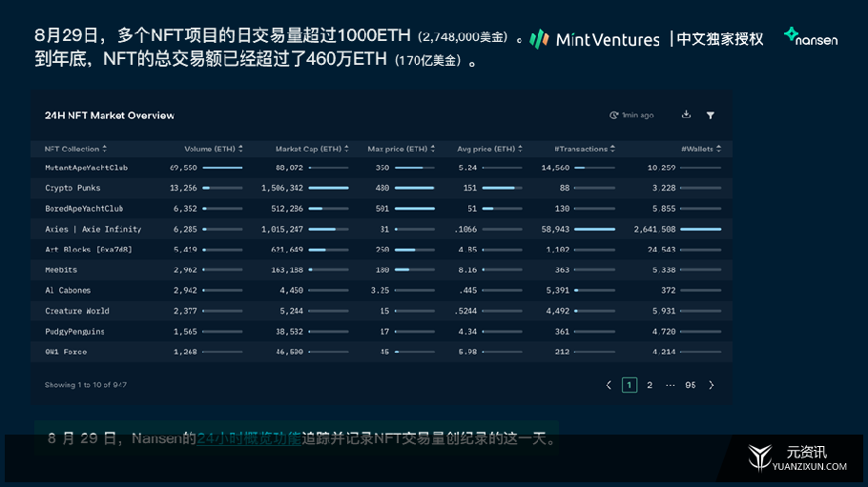Select page 1 in pagination

click(630, 385)
